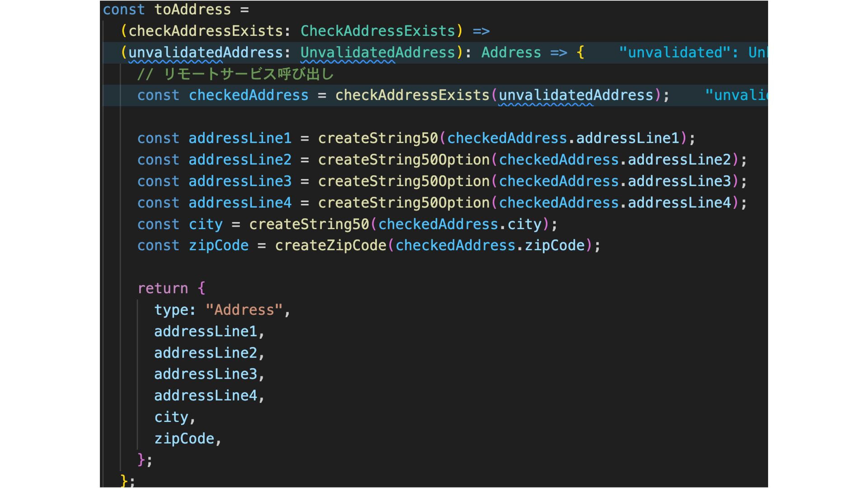Click the checkedAddress variable declaration

pyautogui.click(x=248, y=95)
